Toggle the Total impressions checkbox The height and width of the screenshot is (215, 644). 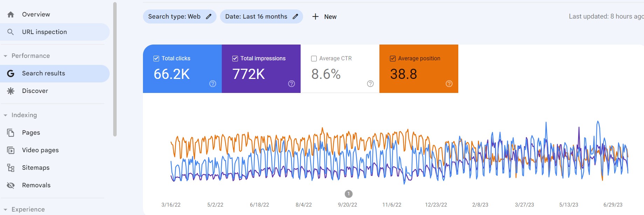click(235, 59)
